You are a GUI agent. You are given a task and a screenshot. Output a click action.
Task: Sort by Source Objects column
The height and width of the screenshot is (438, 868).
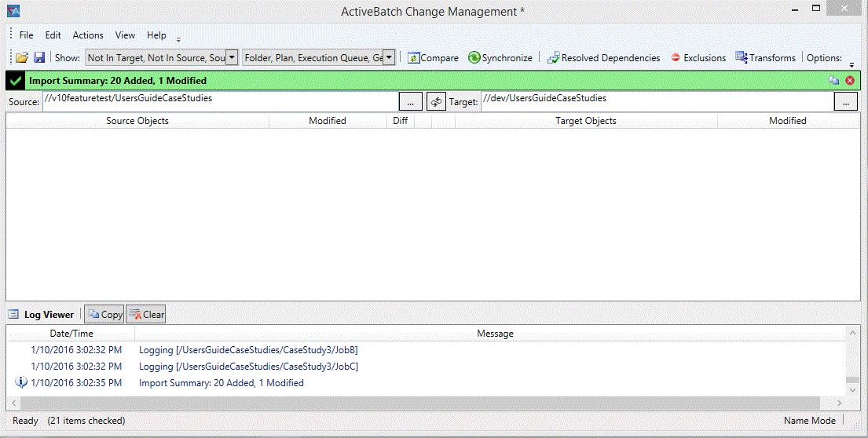coord(137,121)
